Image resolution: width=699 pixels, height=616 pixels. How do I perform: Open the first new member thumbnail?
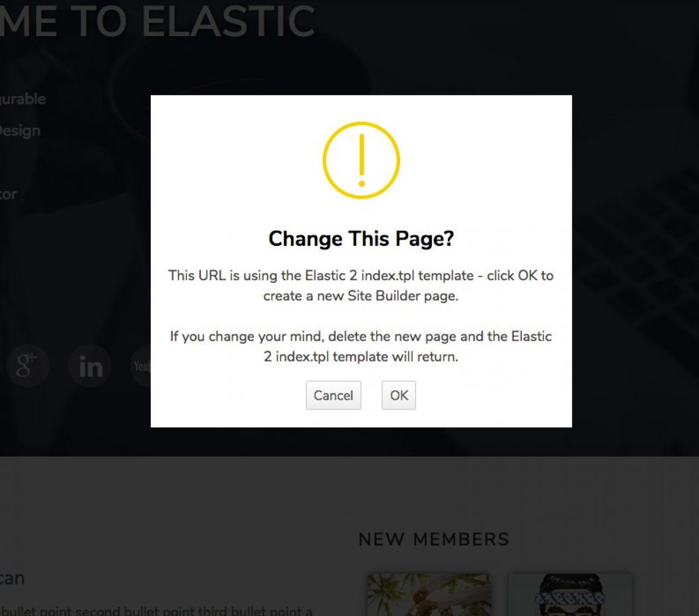[429, 595]
